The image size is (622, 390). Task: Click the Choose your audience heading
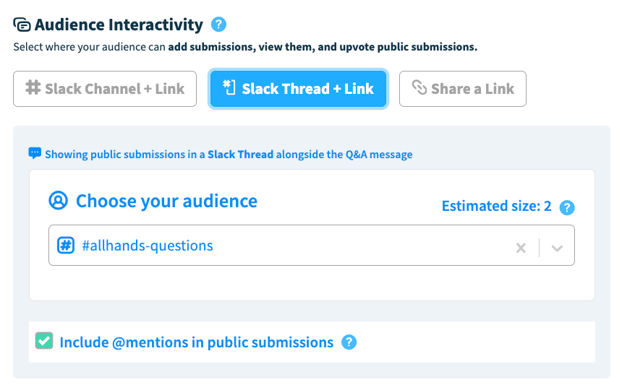coord(167,201)
